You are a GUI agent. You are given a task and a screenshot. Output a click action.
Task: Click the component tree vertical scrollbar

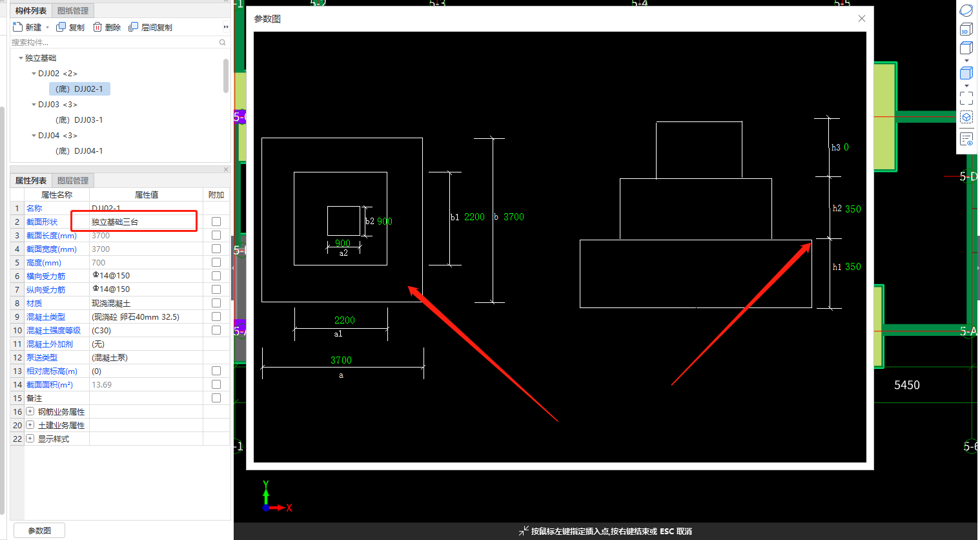click(225, 76)
